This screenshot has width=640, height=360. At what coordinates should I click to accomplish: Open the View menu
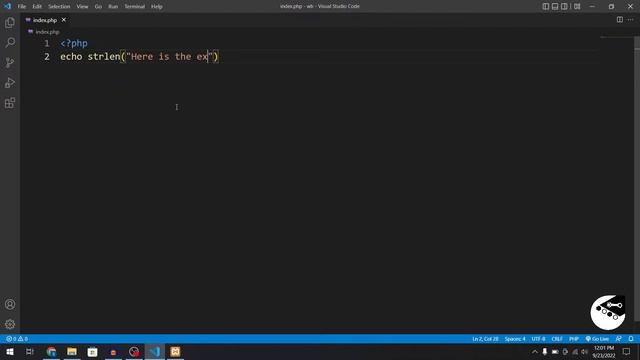point(82,7)
